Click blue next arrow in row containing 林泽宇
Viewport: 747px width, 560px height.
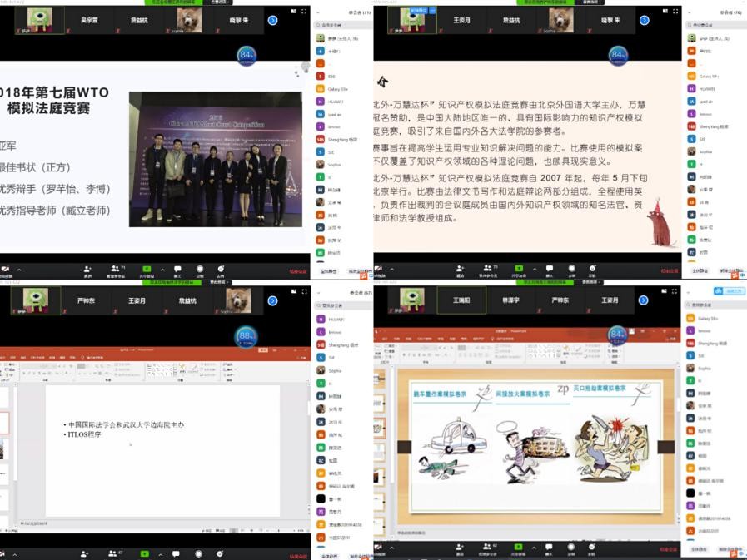644,300
